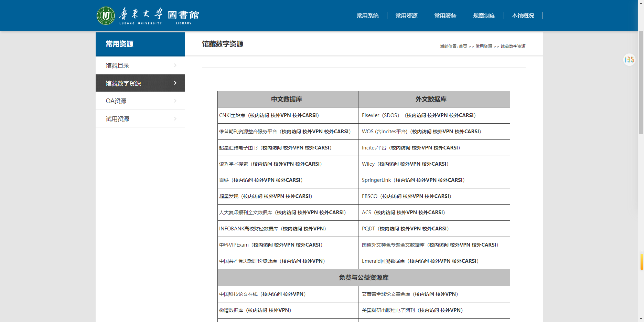This screenshot has width=644, height=322.
Task: Click the 馆藏数字资源 page title
Action: click(223, 44)
